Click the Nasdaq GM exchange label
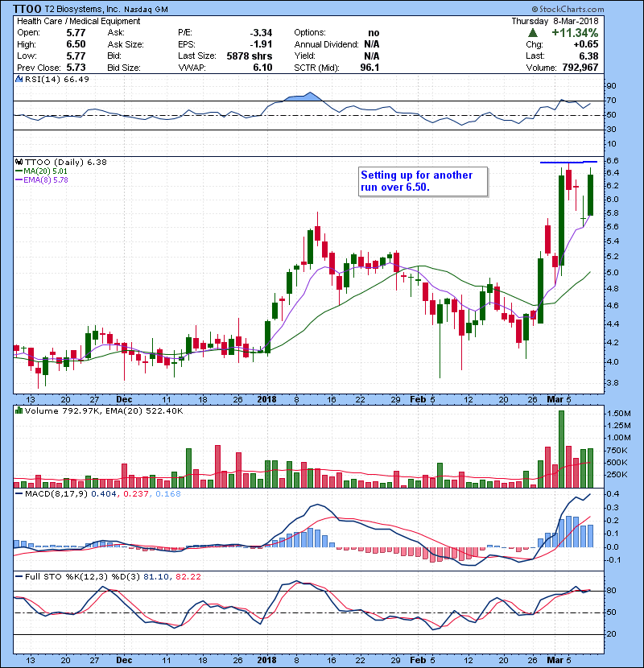Image resolution: width=644 pixels, height=668 pixels. pyautogui.click(x=147, y=10)
